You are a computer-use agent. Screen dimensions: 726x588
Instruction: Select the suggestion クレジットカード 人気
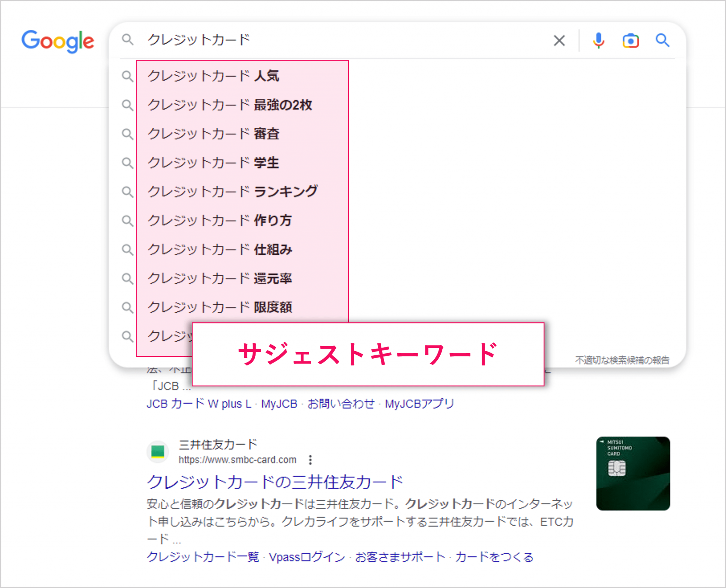pyautogui.click(x=213, y=76)
